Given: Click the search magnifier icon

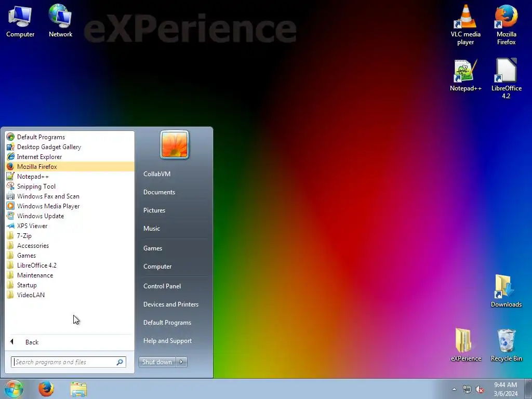Looking at the screenshot, I should click(x=120, y=362).
